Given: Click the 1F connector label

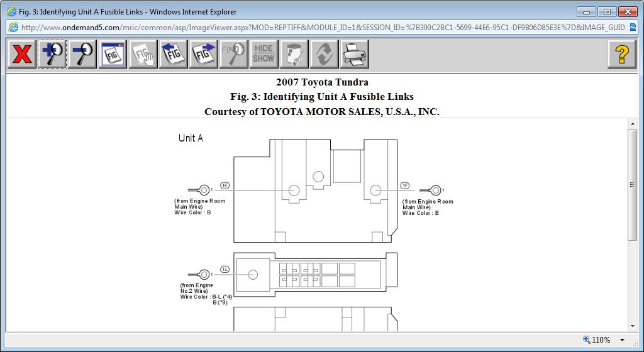Looking at the screenshot, I should pyautogui.click(x=405, y=186).
